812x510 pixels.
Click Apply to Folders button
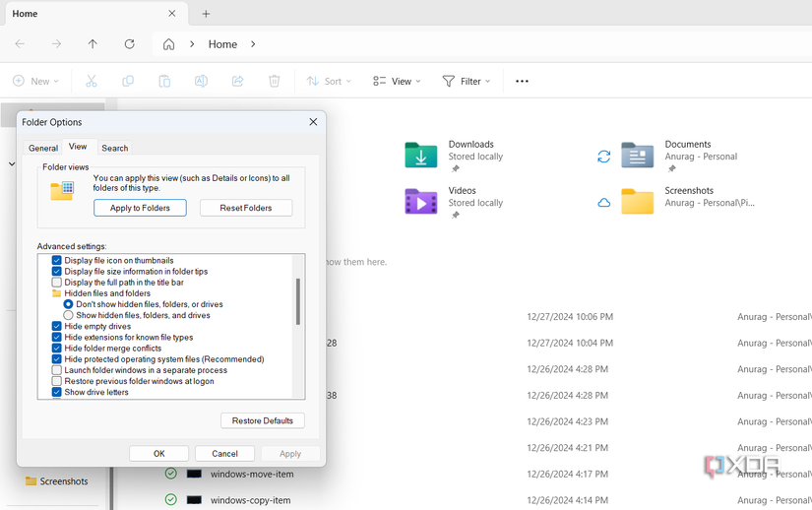pos(140,208)
